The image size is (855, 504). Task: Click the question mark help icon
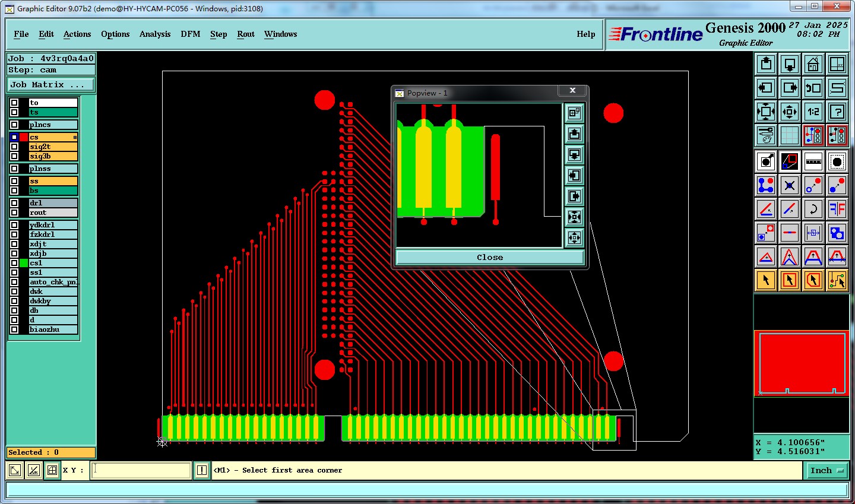pos(837,112)
